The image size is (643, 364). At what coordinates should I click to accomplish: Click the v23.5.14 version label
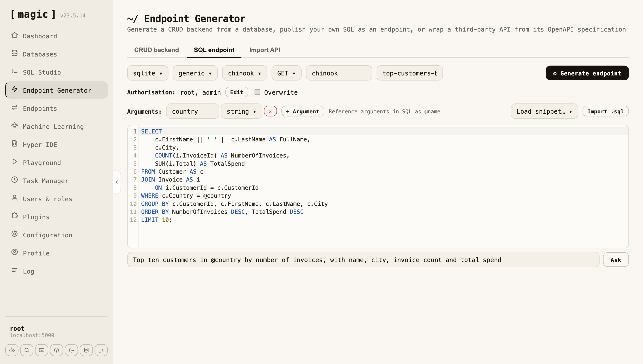pos(73,15)
